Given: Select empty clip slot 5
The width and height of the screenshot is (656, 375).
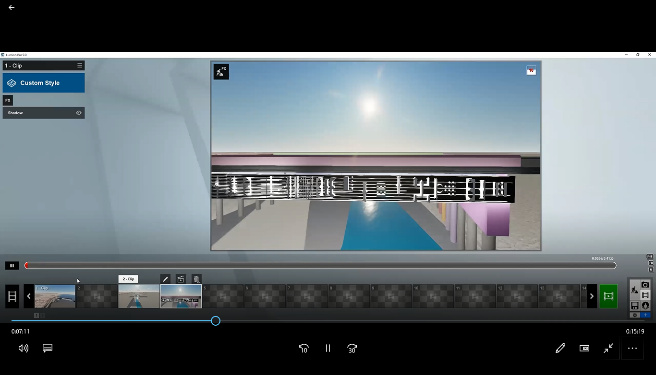Looking at the screenshot, I should (x=223, y=296).
